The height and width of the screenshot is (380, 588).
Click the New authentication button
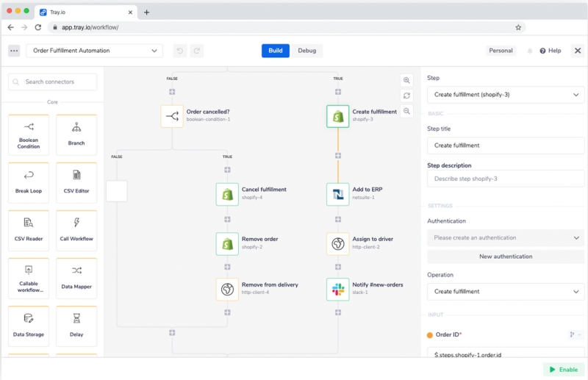click(x=506, y=257)
